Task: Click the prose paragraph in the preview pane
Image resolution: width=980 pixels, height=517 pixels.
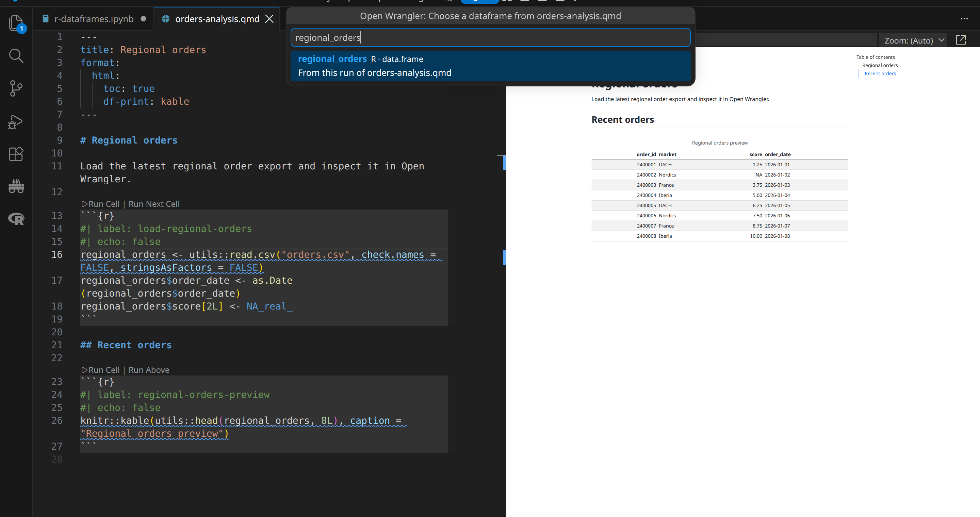Action: [680, 99]
